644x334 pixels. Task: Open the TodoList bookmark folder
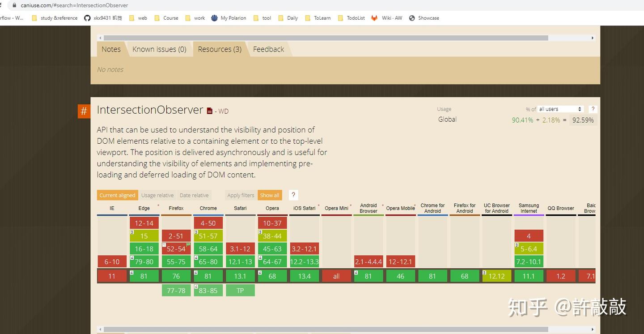(351, 18)
